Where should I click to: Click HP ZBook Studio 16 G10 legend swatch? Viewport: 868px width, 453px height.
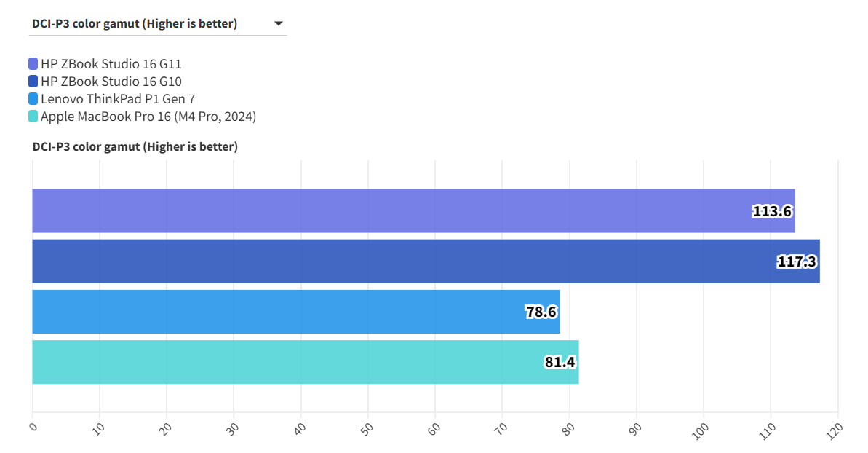coord(33,82)
